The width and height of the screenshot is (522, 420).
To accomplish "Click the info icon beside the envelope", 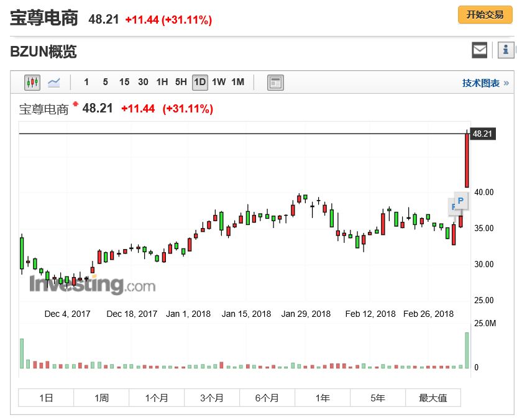I will [x=506, y=50].
